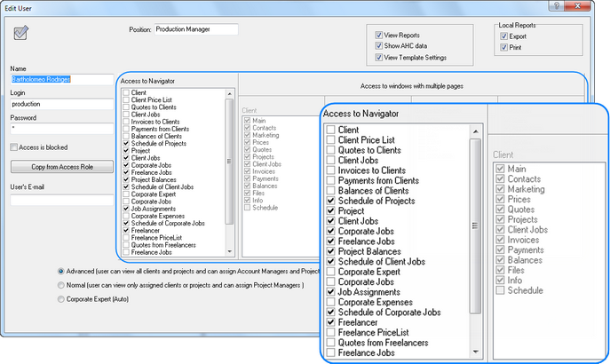Toggle Export under Local Reports
610x364 pixels.
(x=503, y=36)
